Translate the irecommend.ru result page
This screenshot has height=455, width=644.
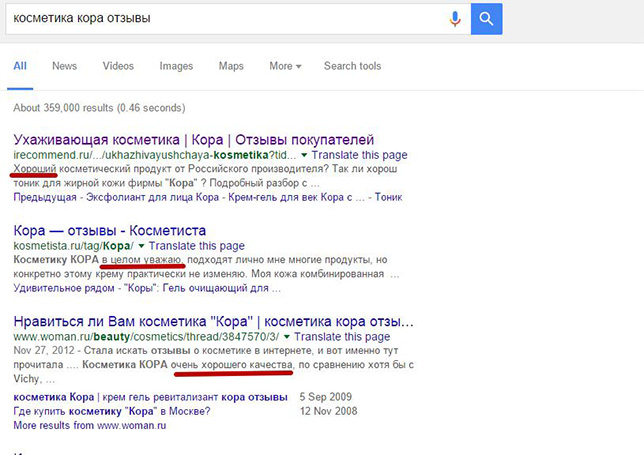click(359, 155)
